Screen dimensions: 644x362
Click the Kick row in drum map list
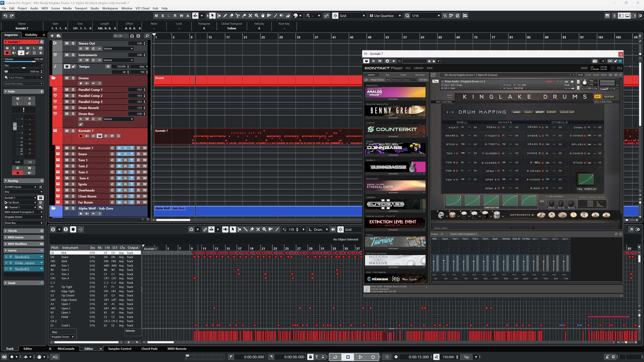pyautogui.click(x=95, y=253)
